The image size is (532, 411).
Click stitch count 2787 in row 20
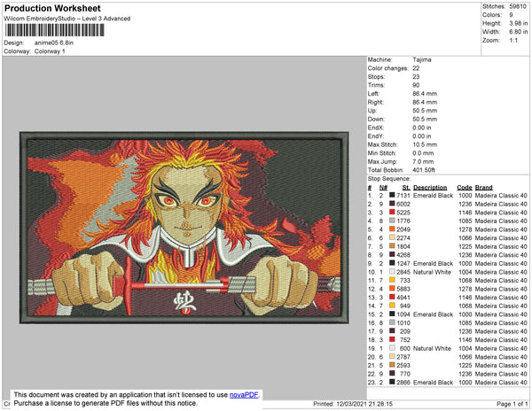[403, 357]
